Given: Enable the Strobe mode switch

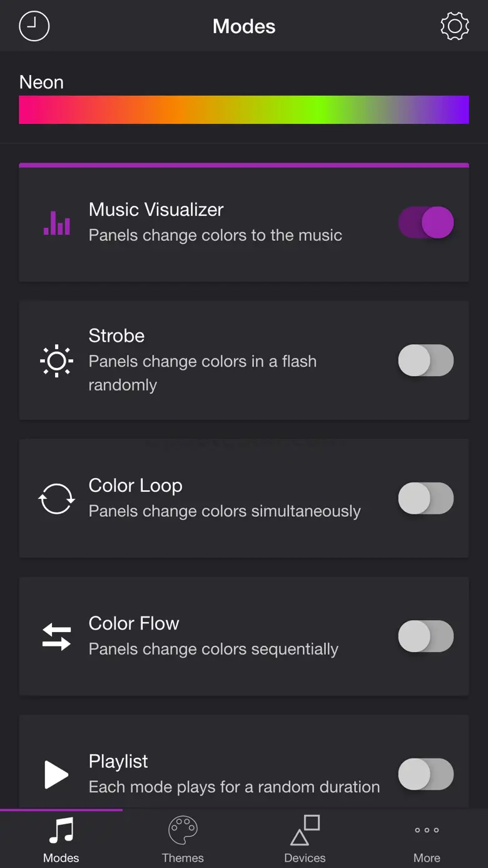Looking at the screenshot, I should (x=426, y=360).
